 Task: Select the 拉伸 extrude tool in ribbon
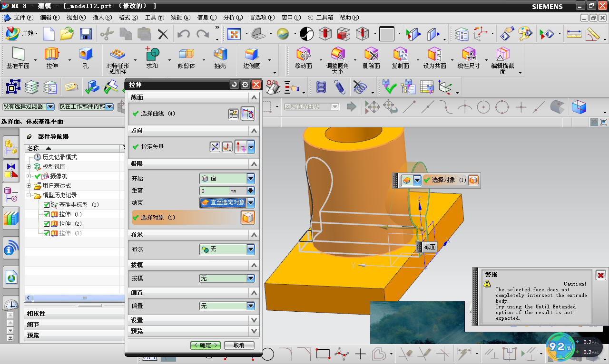52,58
